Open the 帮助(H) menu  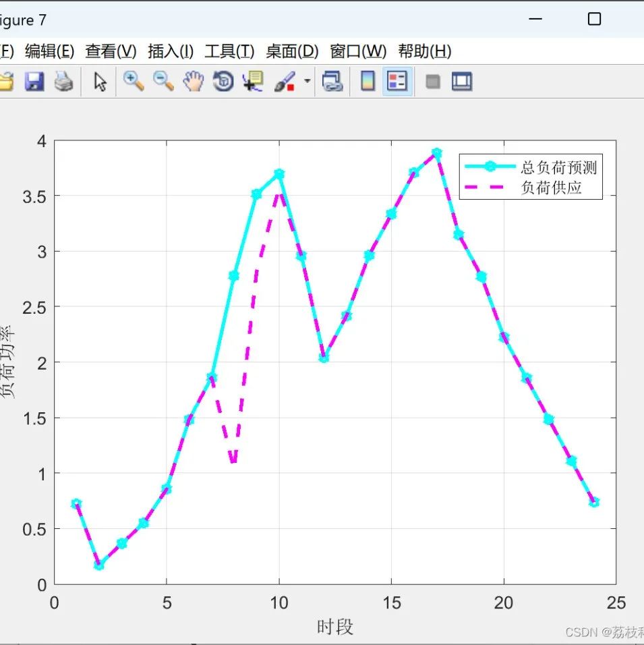click(x=424, y=51)
